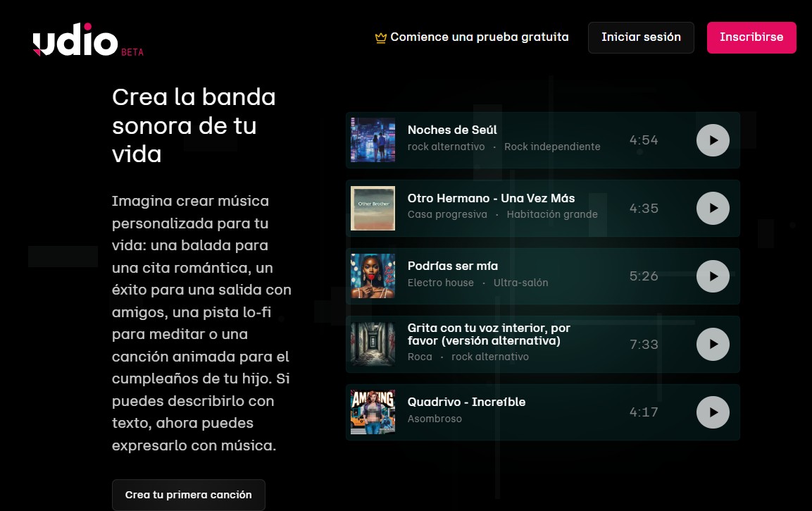
Task: Click Iniciar sesión button
Action: pyautogui.click(x=641, y=37)
